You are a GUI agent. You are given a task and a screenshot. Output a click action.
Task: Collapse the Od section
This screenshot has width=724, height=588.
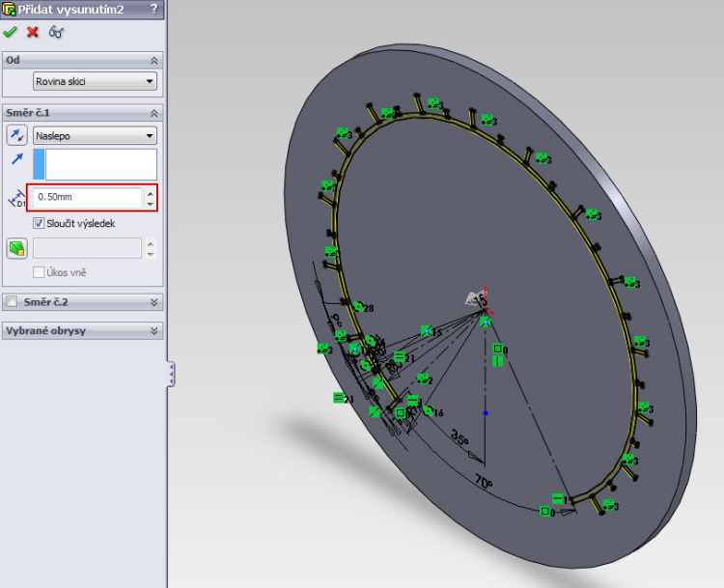click(x=153, y=61)
